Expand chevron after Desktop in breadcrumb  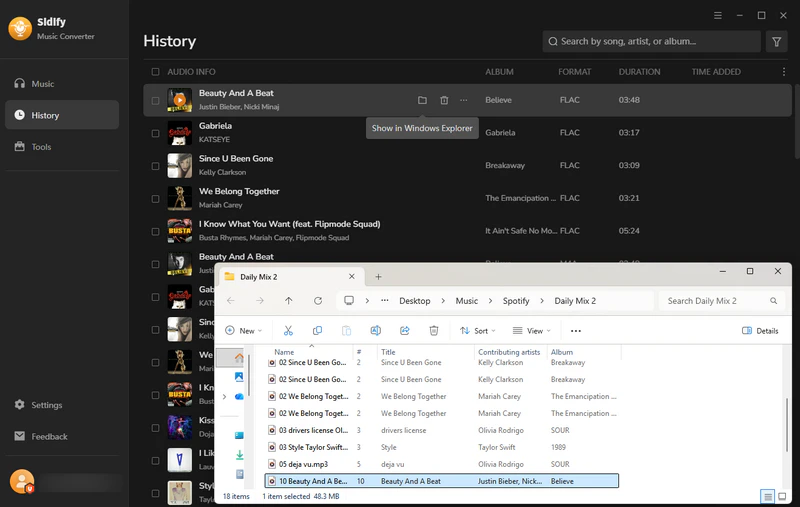click(x=443, y=301)
